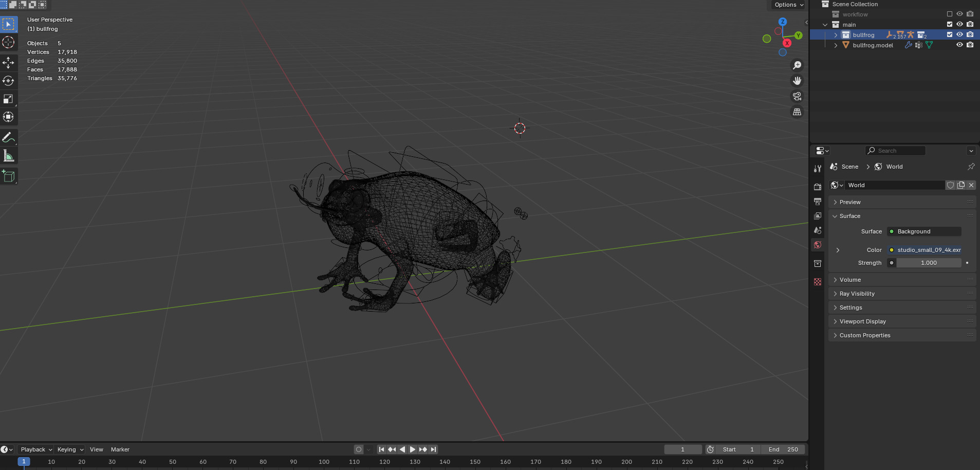The width and height of the screenshot is (980, 470).
Task: Click the pan hand viewport control
Action: pos(797,81)
